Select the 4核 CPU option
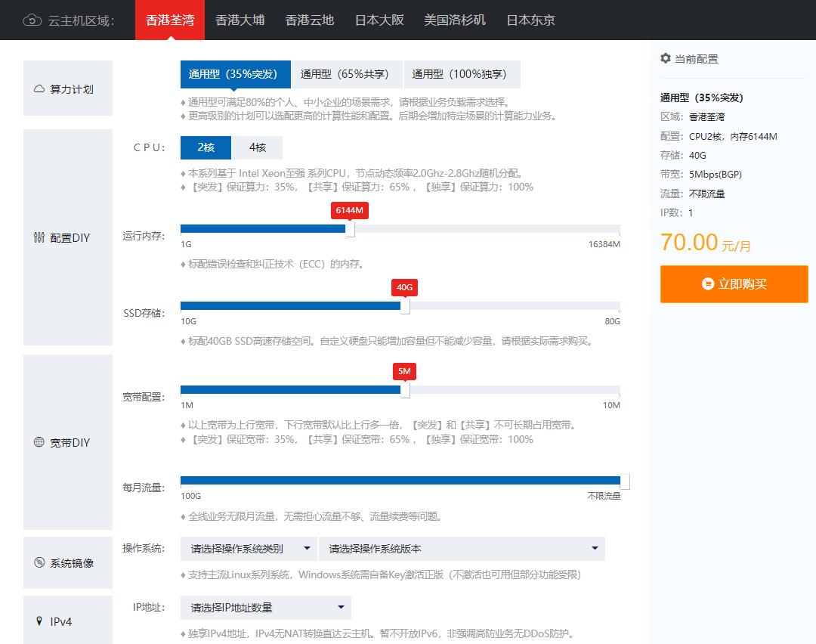Screen dimensions: 816x644 [257, 147]
